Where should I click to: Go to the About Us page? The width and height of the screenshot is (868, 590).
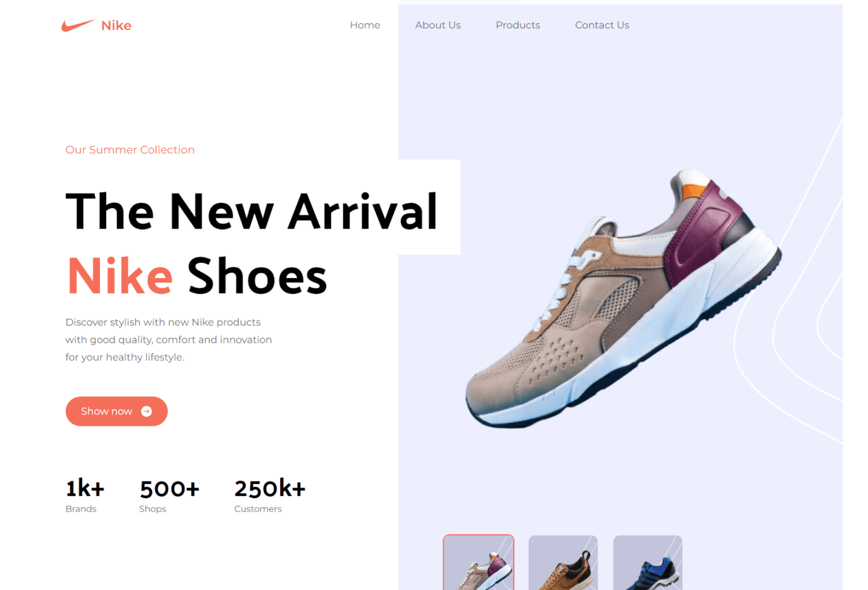pos(438,25)
